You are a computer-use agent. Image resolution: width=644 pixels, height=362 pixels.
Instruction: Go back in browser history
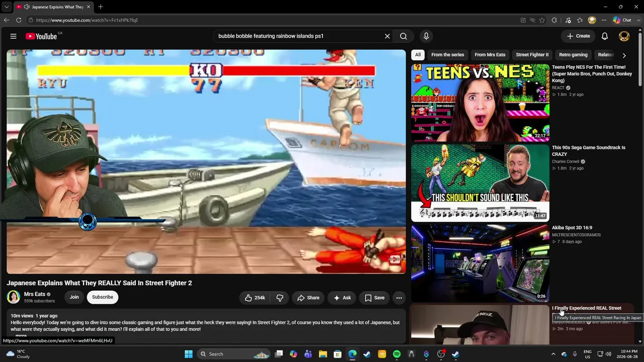7,20
